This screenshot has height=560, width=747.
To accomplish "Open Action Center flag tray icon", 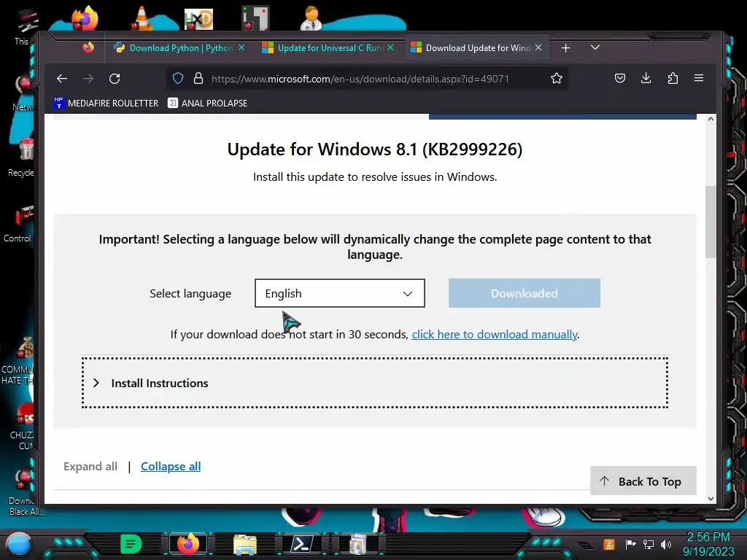I will [x=630, y=544].
